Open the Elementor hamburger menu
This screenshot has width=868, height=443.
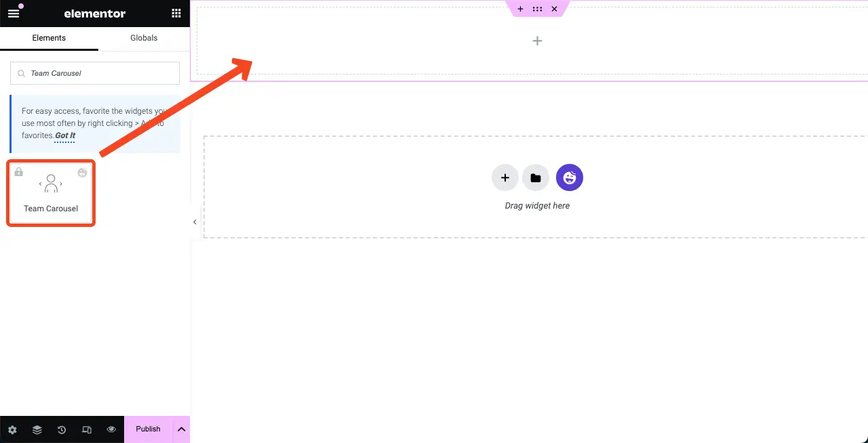coord(14,14)
